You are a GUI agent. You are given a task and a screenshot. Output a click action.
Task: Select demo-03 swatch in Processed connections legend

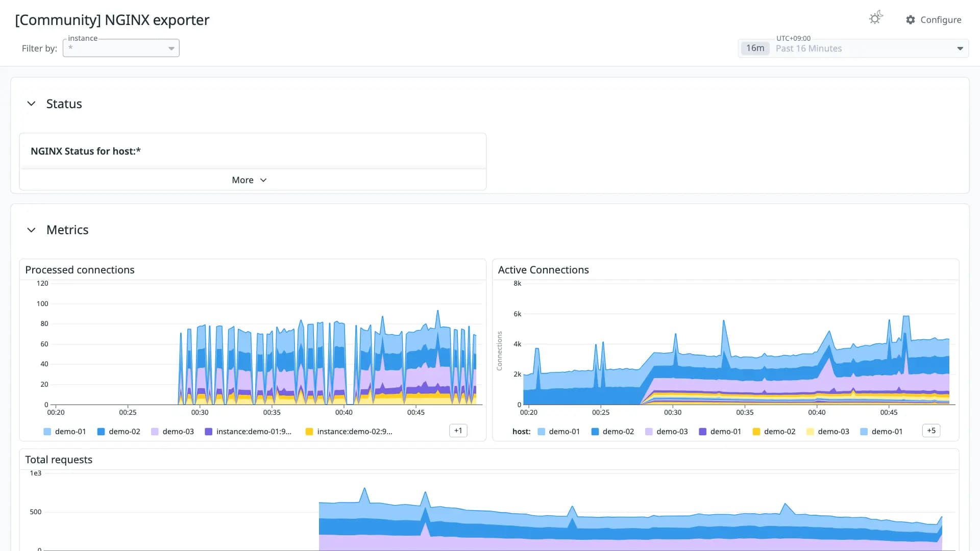tap(155, 432)
